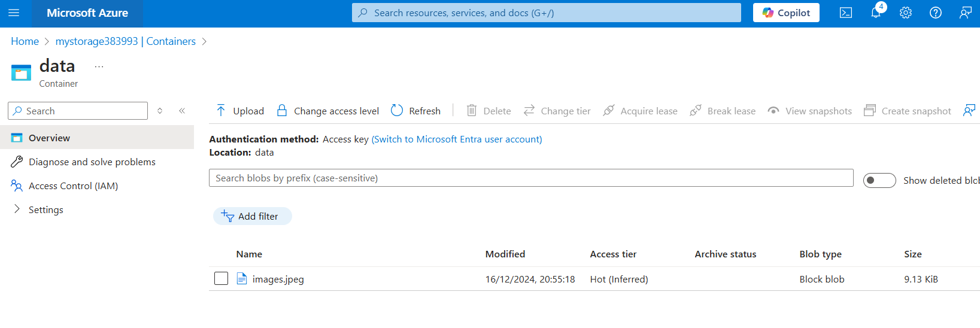Refresh the container blob list
Screen dimensions: 980x328
415,111
